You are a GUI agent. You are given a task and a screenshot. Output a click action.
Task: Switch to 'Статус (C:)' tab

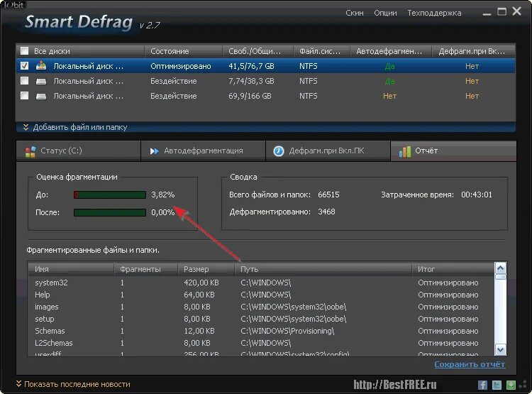pyautogui.click(x=78, y=151)
